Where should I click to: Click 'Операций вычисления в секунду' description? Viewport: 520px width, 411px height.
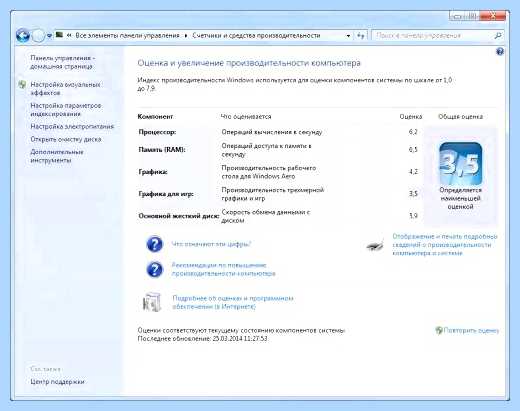[x=272, y=132]
